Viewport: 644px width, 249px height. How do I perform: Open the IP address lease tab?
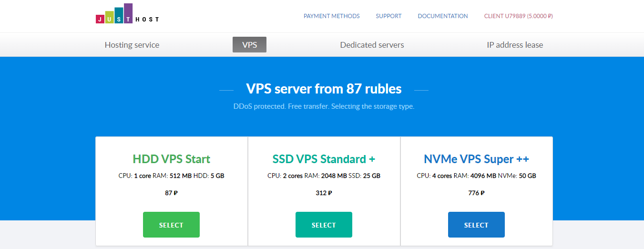(x=515, y=45)
